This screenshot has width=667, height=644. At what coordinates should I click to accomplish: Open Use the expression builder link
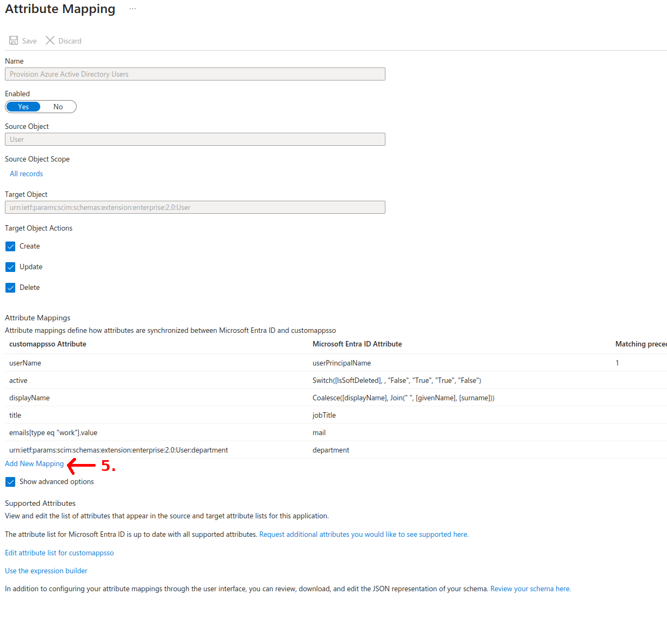46,571
